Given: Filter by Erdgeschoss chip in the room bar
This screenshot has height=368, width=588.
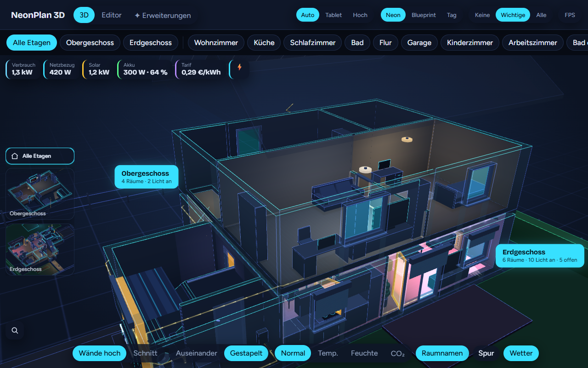Looking at the screenshot, I should click(151, 43).
